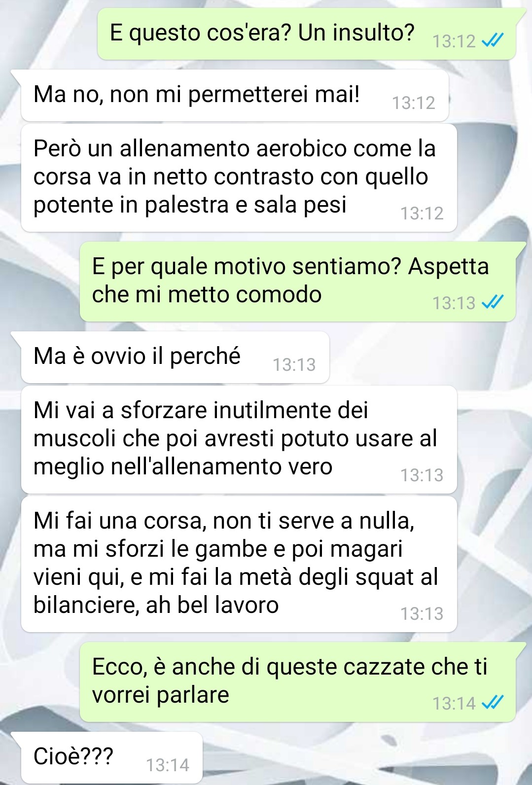Click timestamp on 'nell'allenamento vero' message
This screenshot has height=785, width=532.
click(x=422, y=475)
